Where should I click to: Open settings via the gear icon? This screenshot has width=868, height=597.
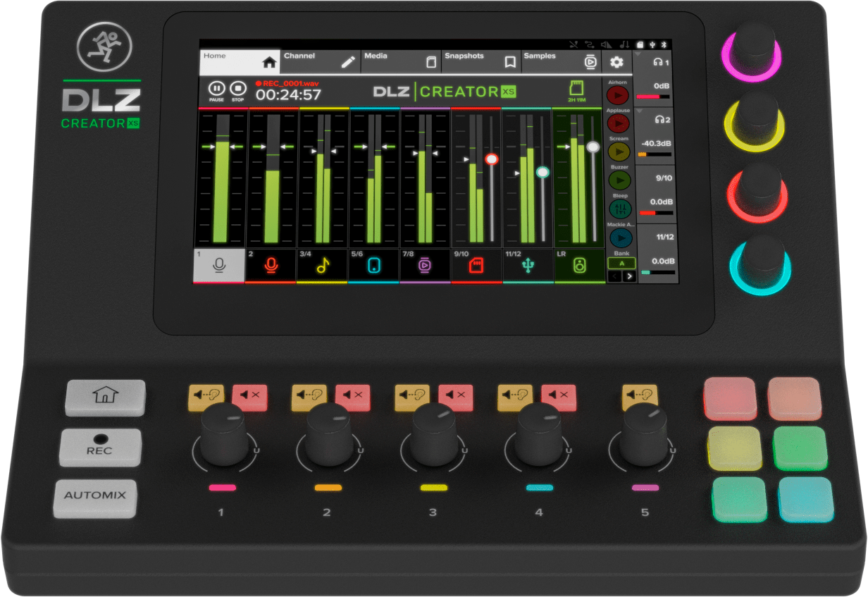pyautogui.click(x=616, y=62)
